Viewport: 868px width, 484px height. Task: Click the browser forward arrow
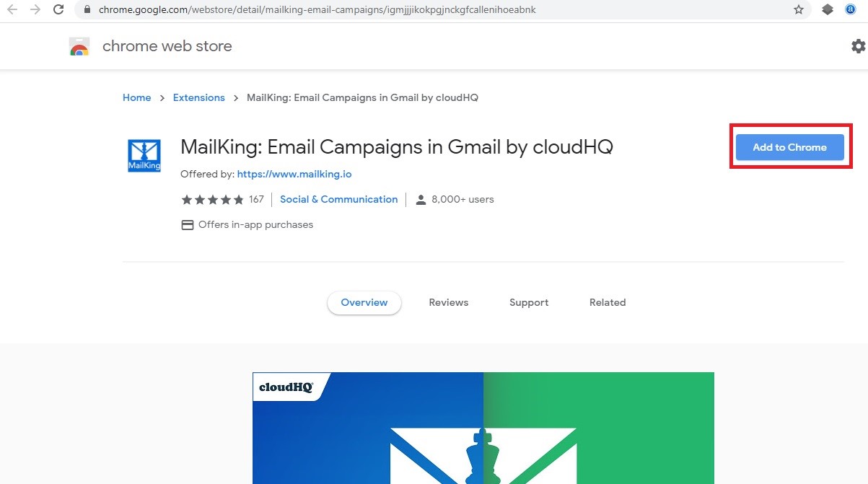(35, 10)
